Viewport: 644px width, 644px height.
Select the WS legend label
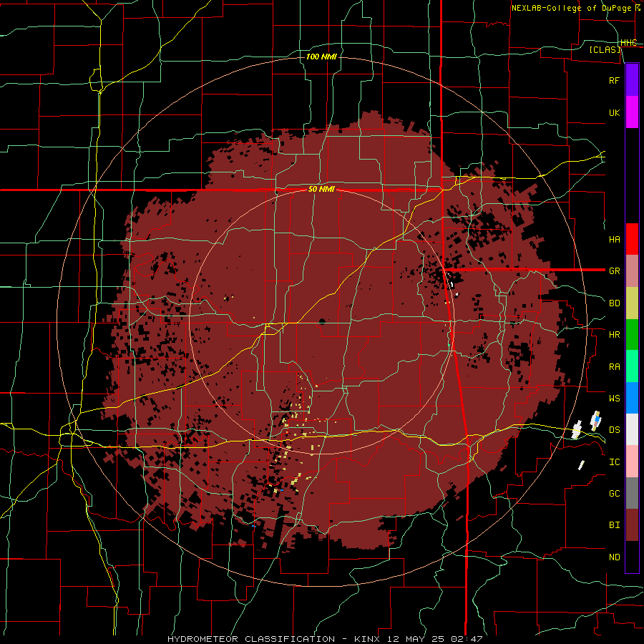click(614, 398)
